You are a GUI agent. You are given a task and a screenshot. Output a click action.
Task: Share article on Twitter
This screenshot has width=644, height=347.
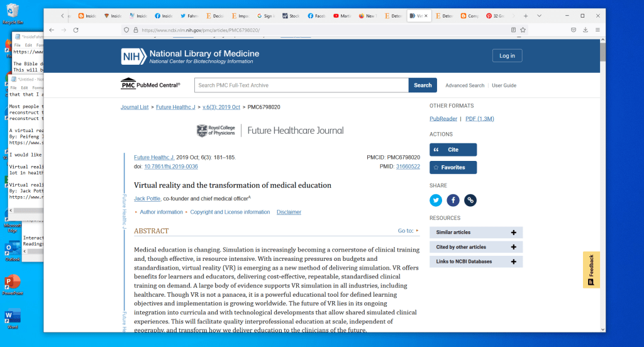(436, 200)
